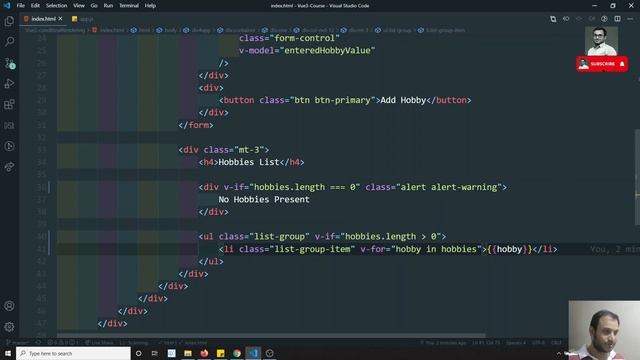This screenshot has height=360, width=640.
Task: Click the {{hobby}} interpolation text
Action: coord(509,249)
